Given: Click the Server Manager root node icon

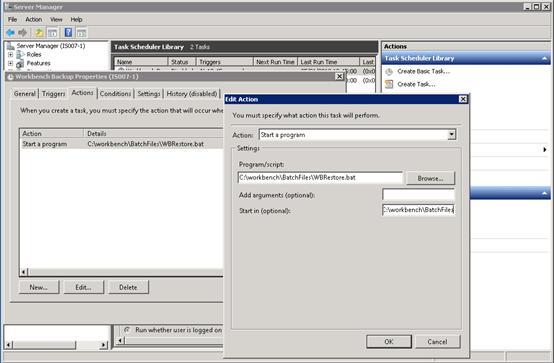Looking at the screenshot, I should (x=11, y=46).
